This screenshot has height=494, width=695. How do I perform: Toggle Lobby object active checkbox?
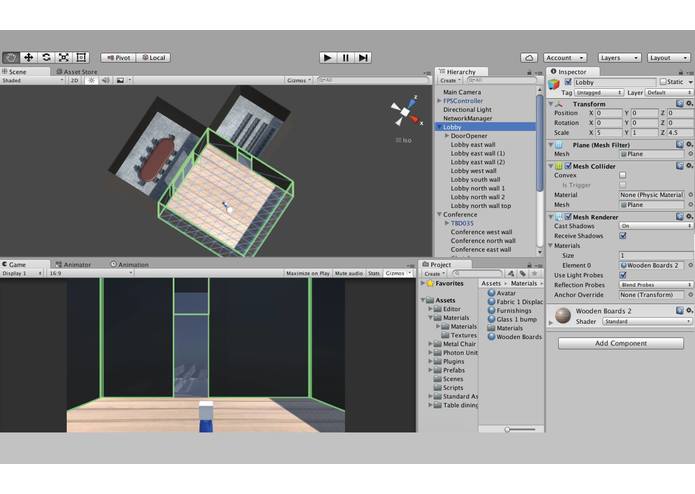568,82
